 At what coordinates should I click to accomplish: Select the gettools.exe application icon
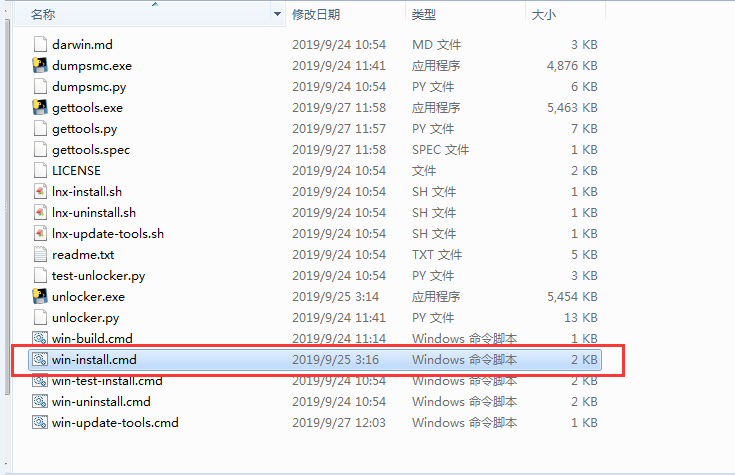pos(40,108)
